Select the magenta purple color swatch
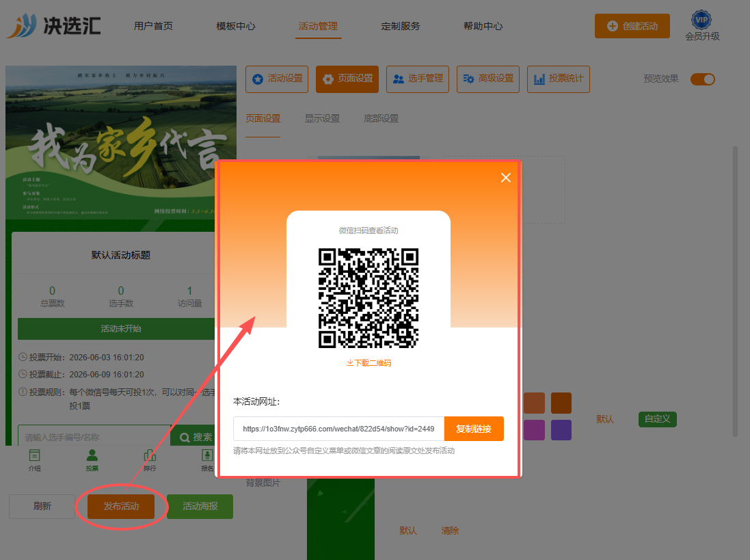Viewport: 750px width, 560px height. coord(534,430)
